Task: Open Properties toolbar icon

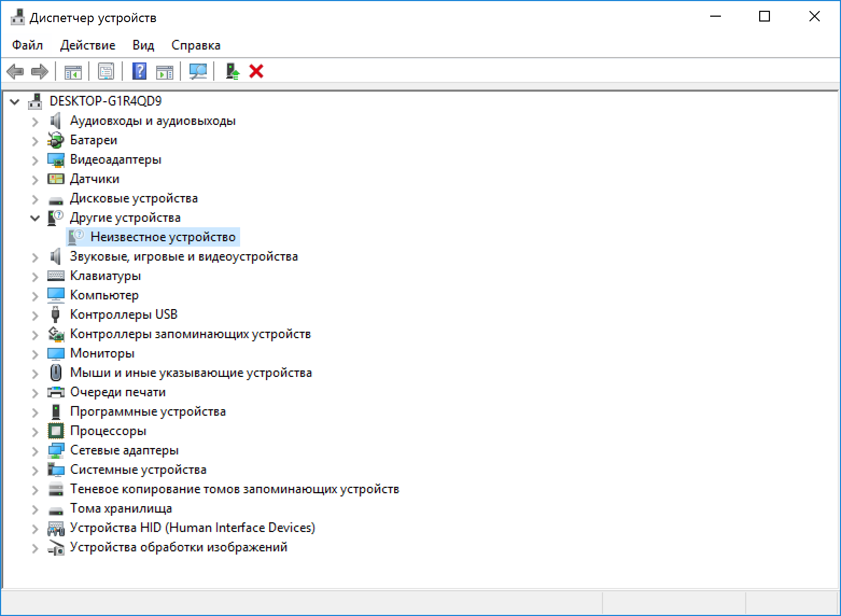Action: tap(106, 71)
